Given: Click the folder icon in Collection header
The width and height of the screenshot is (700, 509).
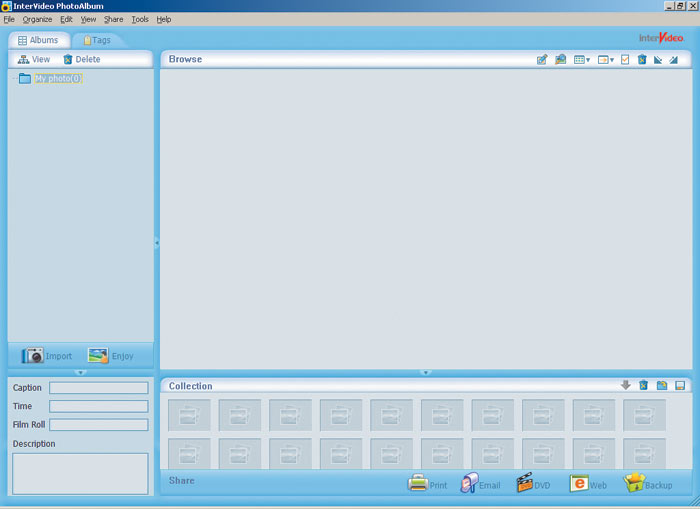Looking at the screenshot, I should click(662, 385).
